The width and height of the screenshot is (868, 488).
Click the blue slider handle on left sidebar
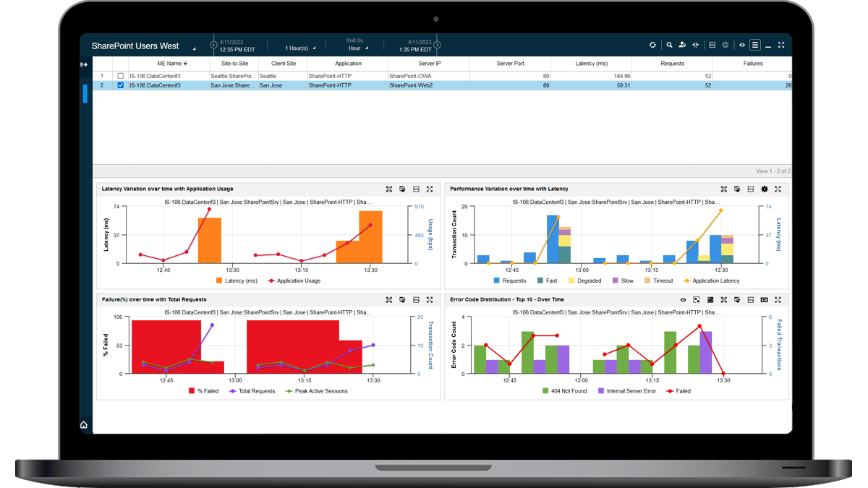tap(85, 93)
